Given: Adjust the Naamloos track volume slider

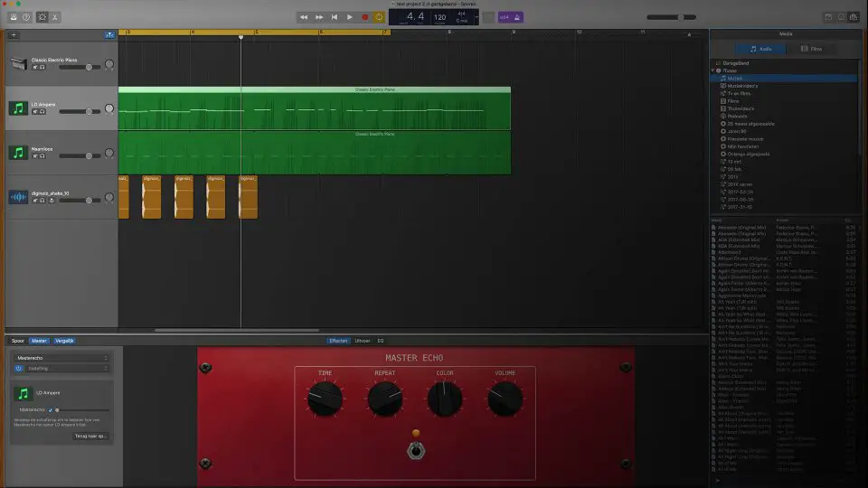Looking at the screenshot, I should (80, 156).
